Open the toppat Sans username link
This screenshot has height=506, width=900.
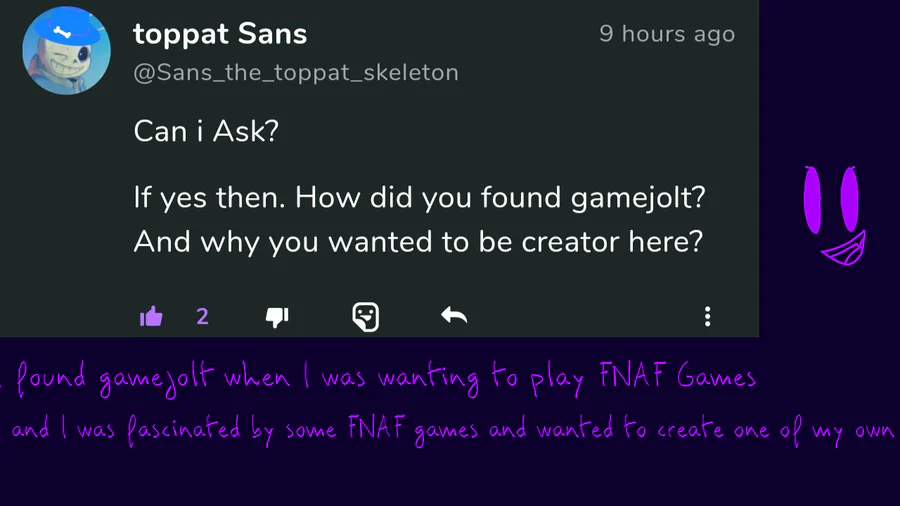220,34
